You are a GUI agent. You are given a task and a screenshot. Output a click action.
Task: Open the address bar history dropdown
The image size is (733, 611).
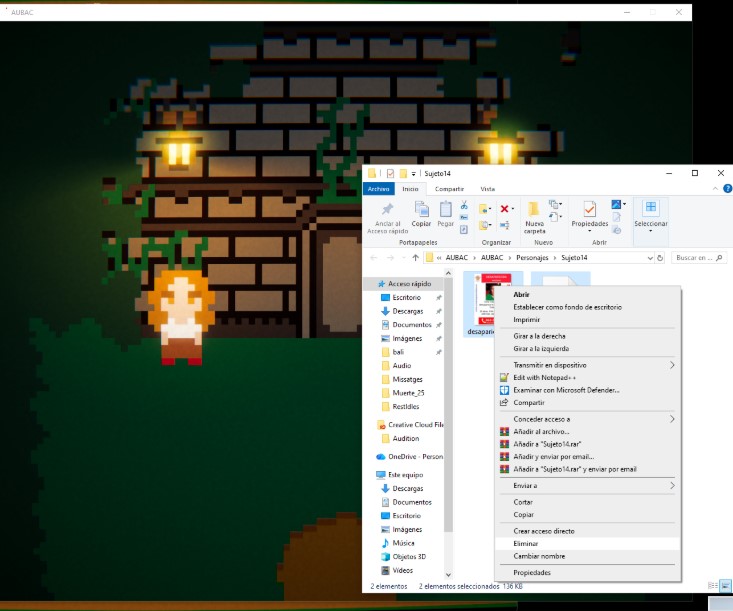(650, 258)
